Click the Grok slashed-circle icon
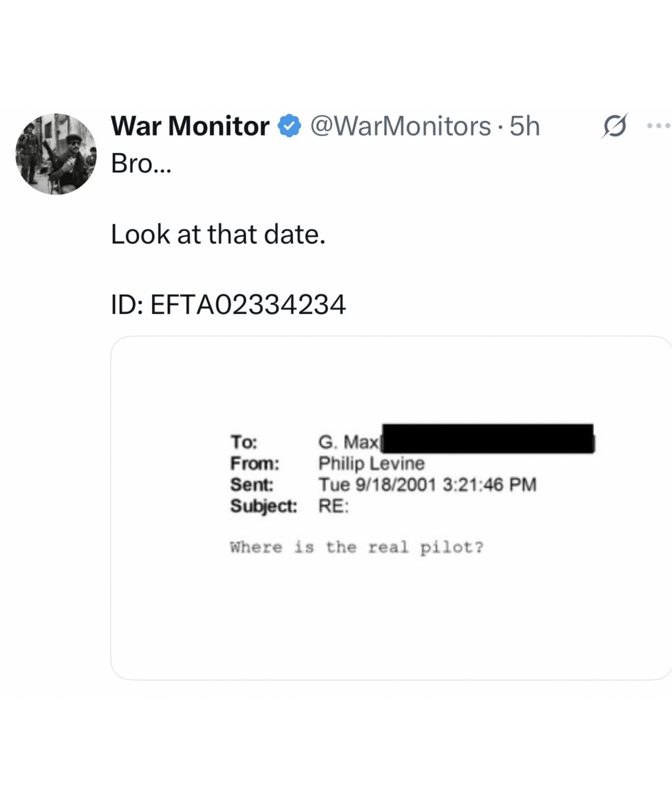 pyautogui.click(x=614, y=126)
